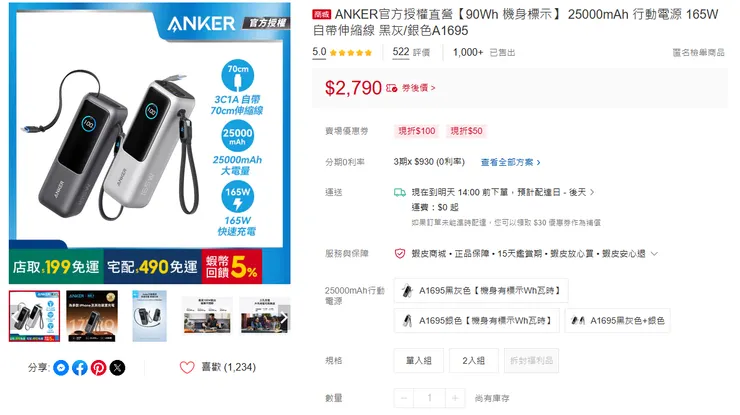Share via Messenger icon
This screenshot has width=740, height=415.
[61, 367]
